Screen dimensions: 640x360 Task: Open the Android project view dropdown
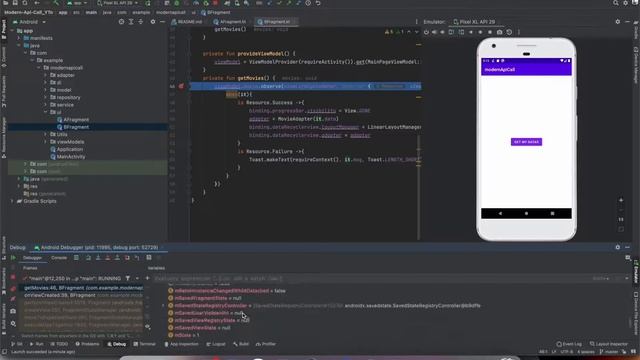pyautogui.click(x=29, y=22)
